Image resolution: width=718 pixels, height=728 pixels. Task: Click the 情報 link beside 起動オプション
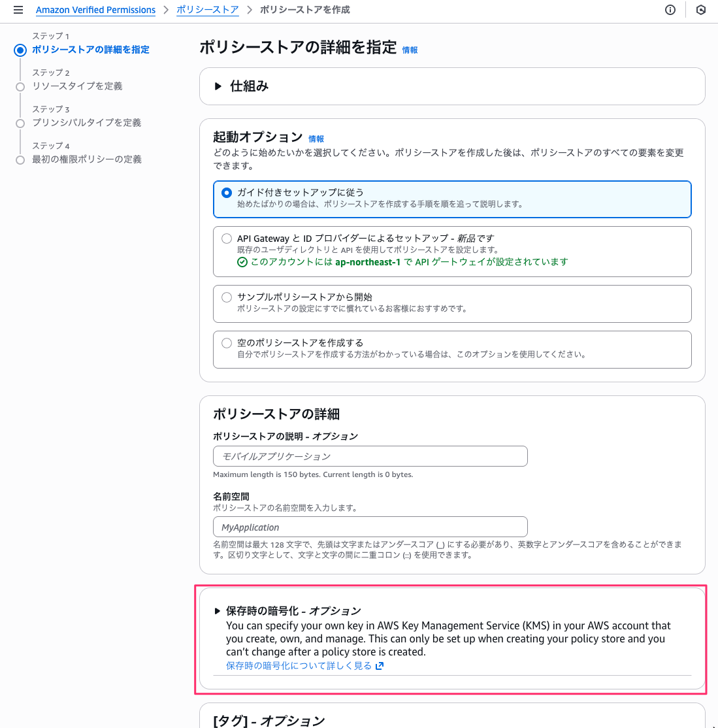point(316,139)
